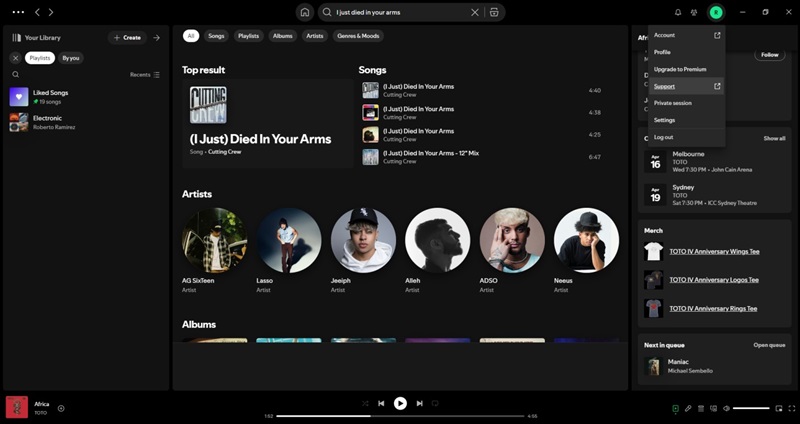Image resolution: width=800 pixels, height=424 pixels.
Task: Click Show all for concerts
Action: pyautogui.click(x=774, y=138)
